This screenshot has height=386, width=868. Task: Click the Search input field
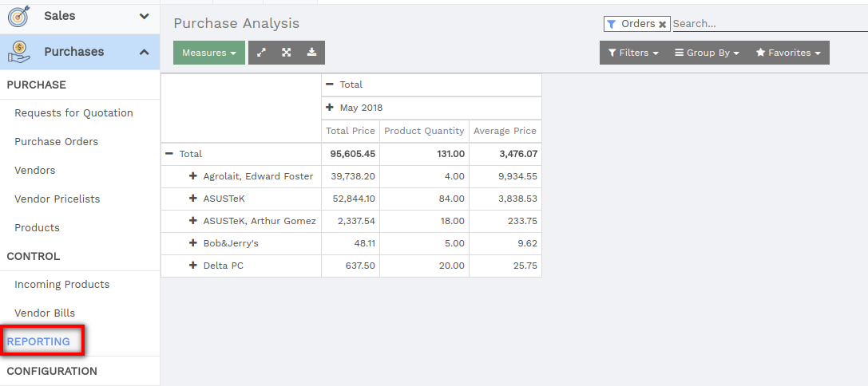tap(770, 24)
